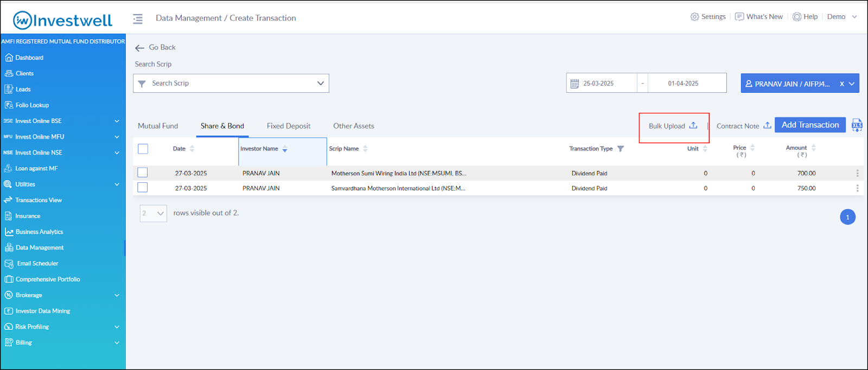Open the PRANAV JAIN client dropdown arrow

pos(852,84)
